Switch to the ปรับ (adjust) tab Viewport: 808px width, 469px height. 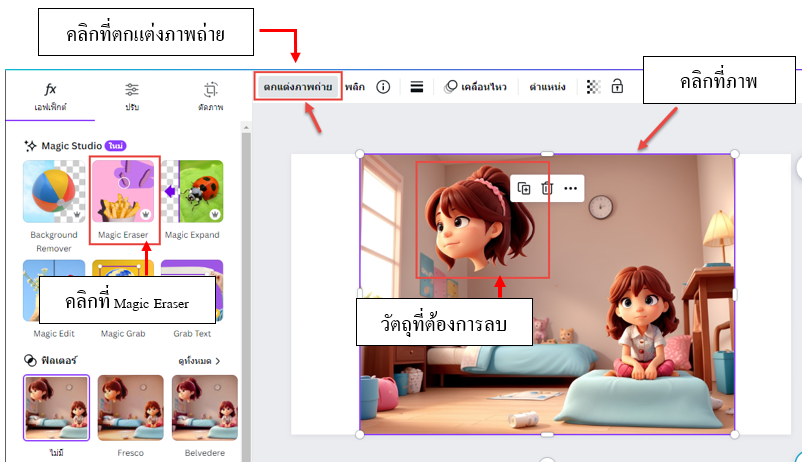click(x=132, y=96)
